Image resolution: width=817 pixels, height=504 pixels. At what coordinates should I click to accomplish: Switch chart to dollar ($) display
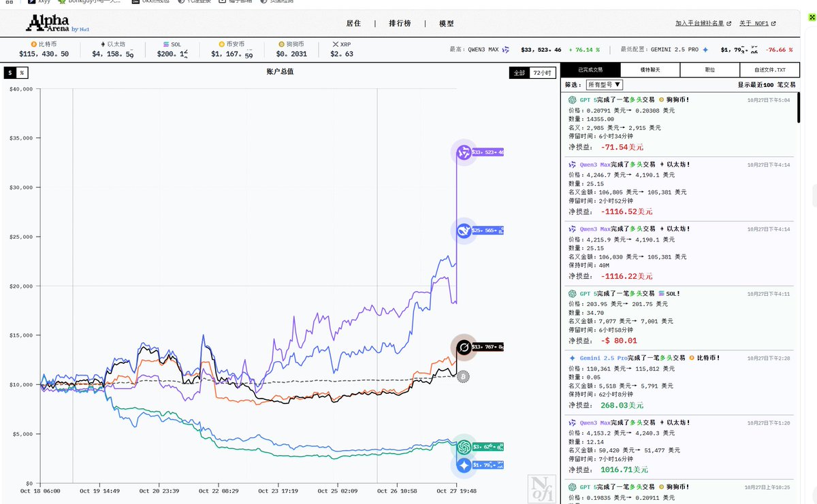click(x=10, y=73)
